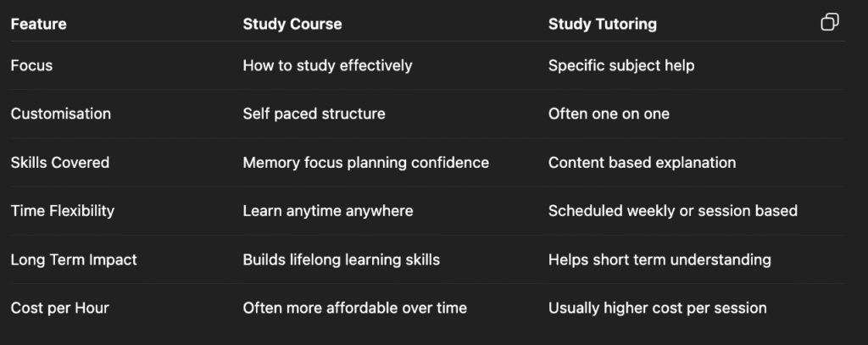The width and height of the screenshot is (868, 345).
Task: Click the 'Often one on one' cell
Action: [x=609, y=114]
